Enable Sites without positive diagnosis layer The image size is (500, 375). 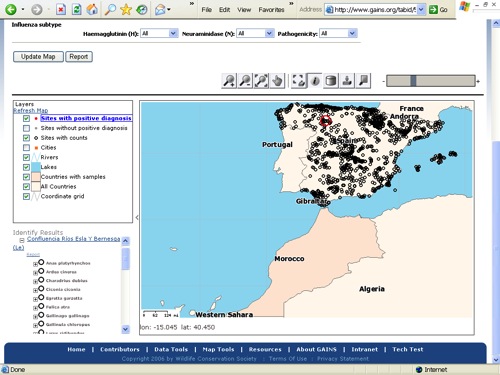coord(26,128)
